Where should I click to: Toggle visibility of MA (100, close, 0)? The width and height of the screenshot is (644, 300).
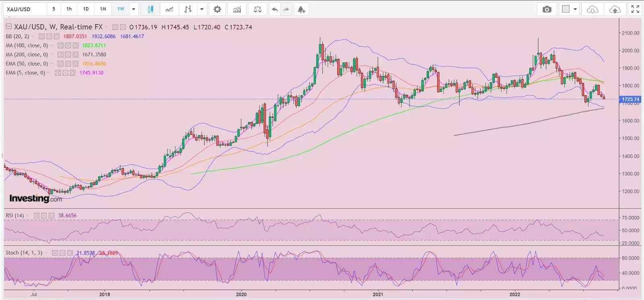[x=60, y=45]
